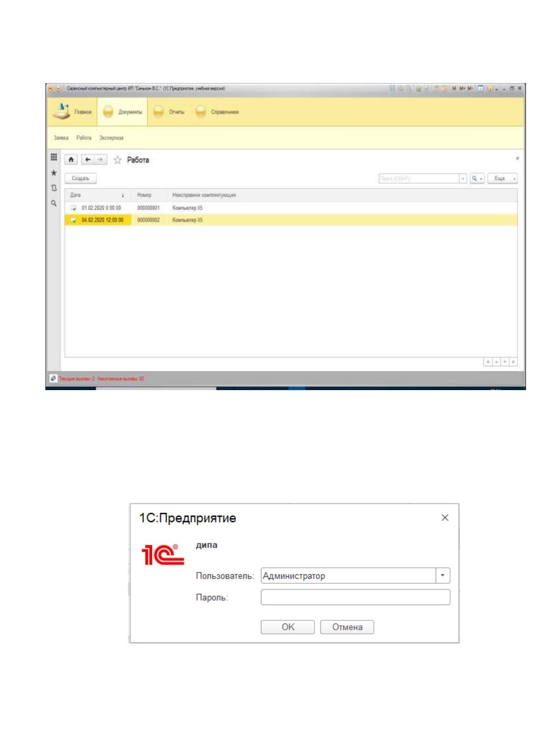Add Работа to favorites with star outline
535x756 pixels.
pyautogui.click(x=117, y=160)
